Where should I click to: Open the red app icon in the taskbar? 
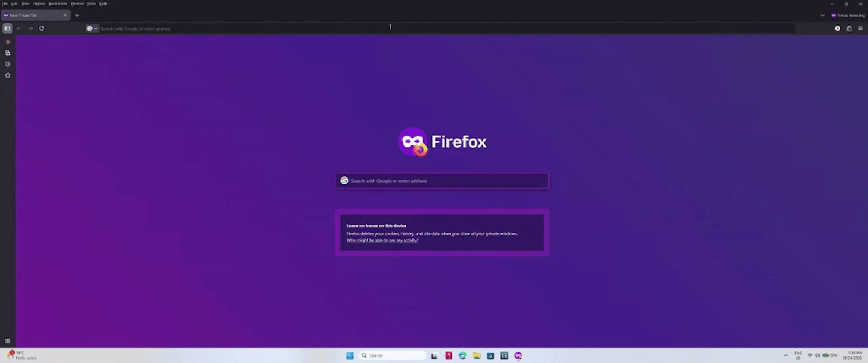pos(449,355)
